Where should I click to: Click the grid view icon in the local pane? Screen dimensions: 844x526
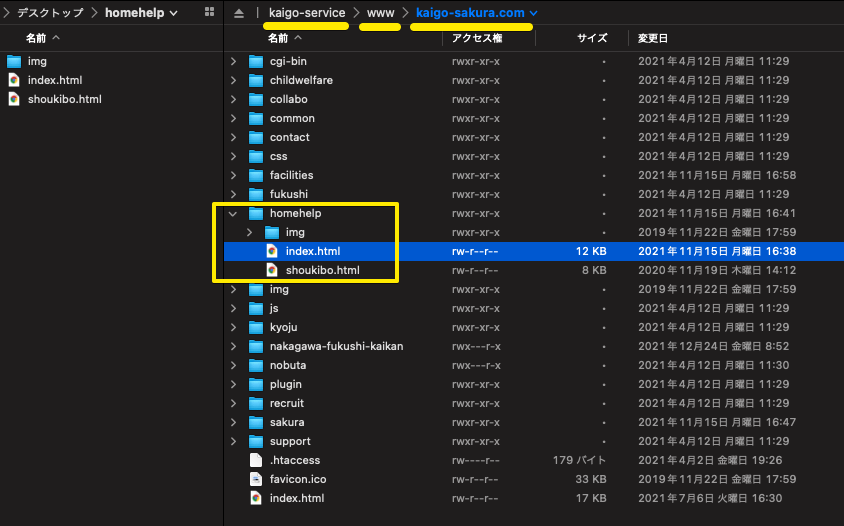tap(208, 13)
